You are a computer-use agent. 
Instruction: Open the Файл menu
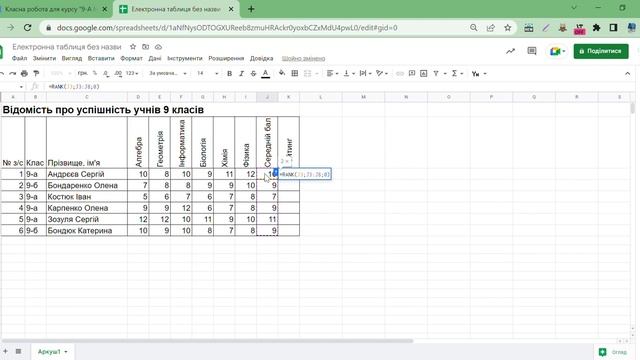(19, 58)
